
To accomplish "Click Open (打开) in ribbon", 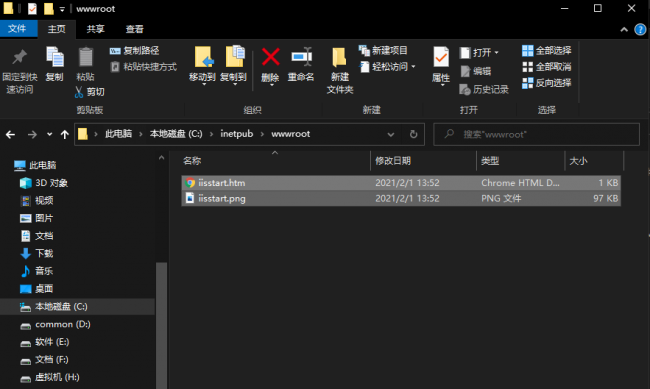I will (480, 53).
